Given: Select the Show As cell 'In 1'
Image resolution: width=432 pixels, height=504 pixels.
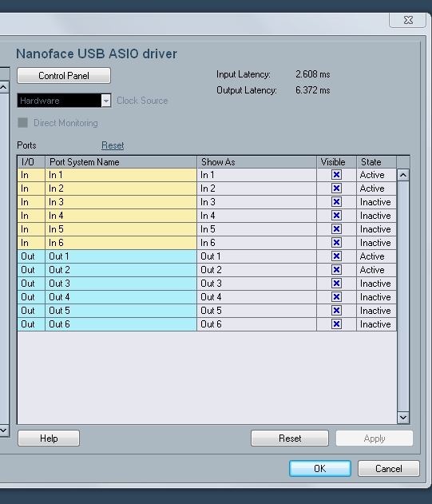Looking at the screenshot, I should [x=256, y=175].
